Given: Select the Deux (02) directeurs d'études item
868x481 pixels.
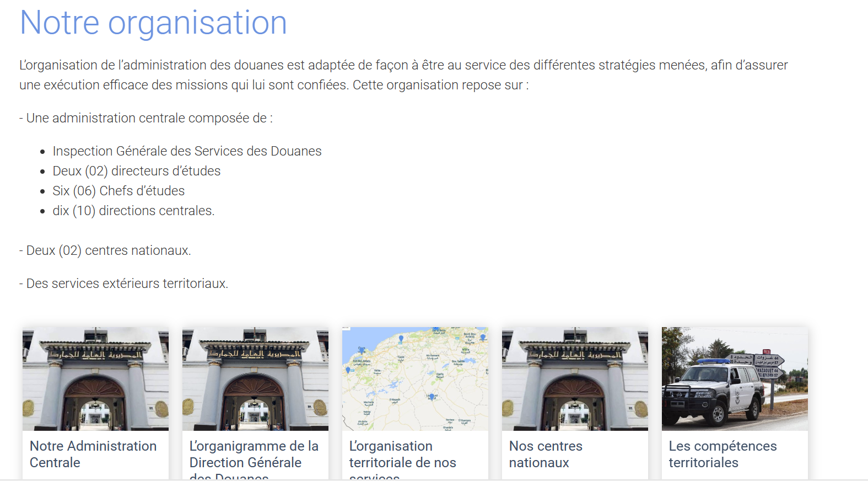Looking at the screenshot, I should click(x=137, y=171).
